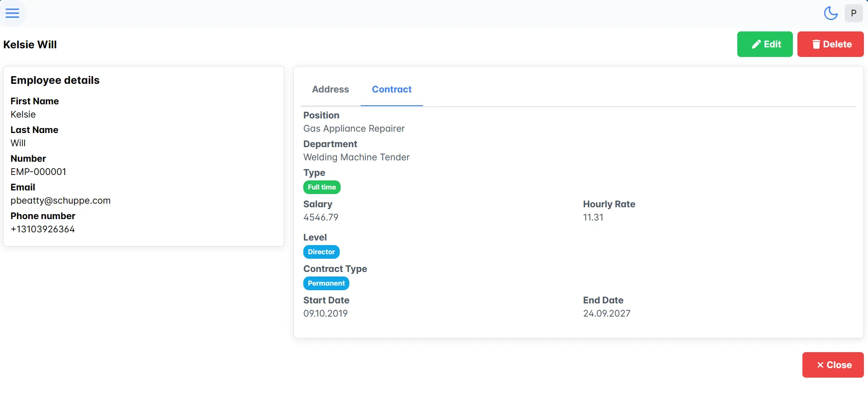Click the email pbeatty@schuppe.com
The height and width of the screenshot is (420, 868).
tap(61, 200)
